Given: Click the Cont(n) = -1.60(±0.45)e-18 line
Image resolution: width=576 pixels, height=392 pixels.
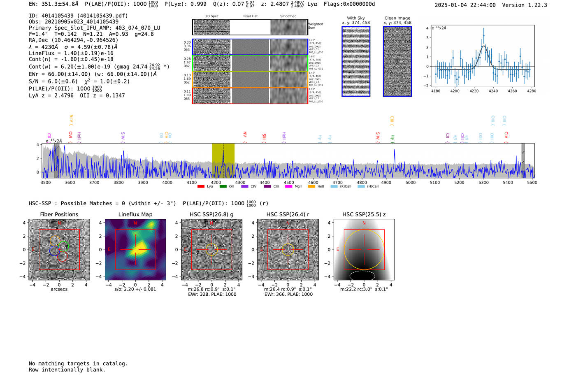Looking at the screenshot, I should (71, 60).
